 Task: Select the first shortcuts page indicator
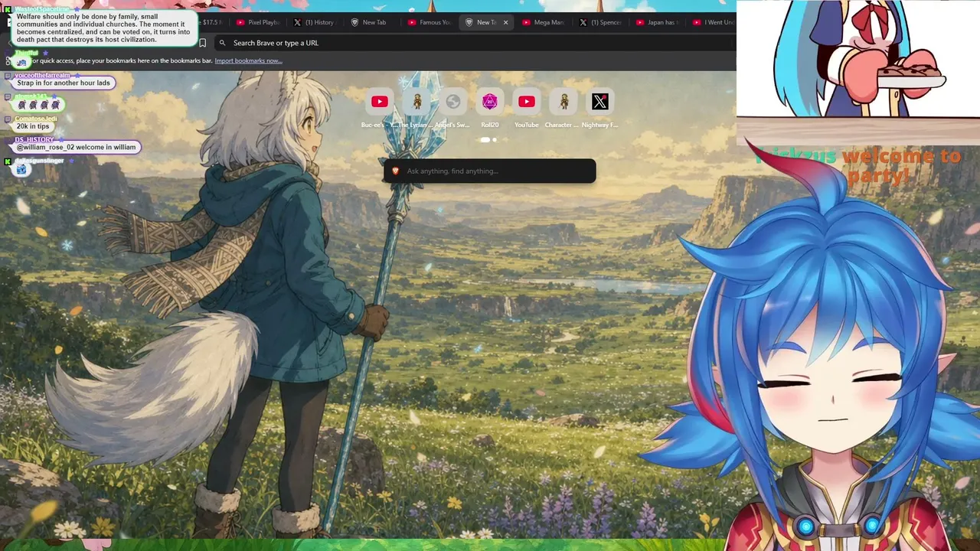pyautogui.click(x=485, y=140)
